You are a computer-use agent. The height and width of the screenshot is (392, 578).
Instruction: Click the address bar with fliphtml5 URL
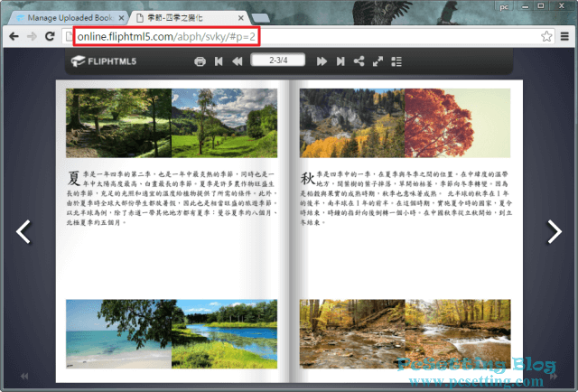[x=271, y=36]
